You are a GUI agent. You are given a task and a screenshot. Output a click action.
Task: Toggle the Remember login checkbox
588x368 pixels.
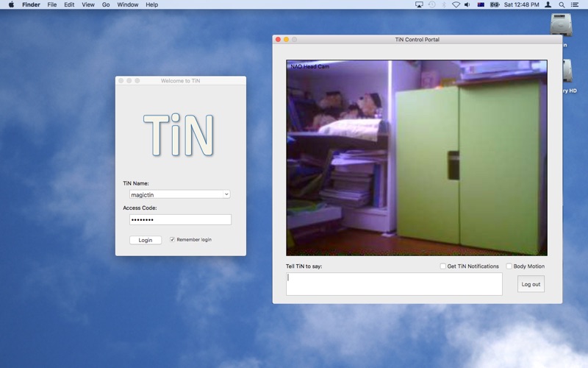click(x=172, y=240)
